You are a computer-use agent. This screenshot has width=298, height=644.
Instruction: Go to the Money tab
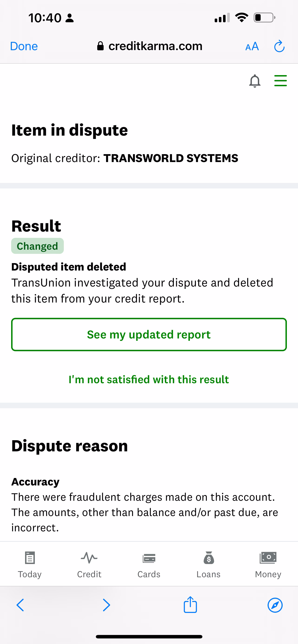point(268,564)
